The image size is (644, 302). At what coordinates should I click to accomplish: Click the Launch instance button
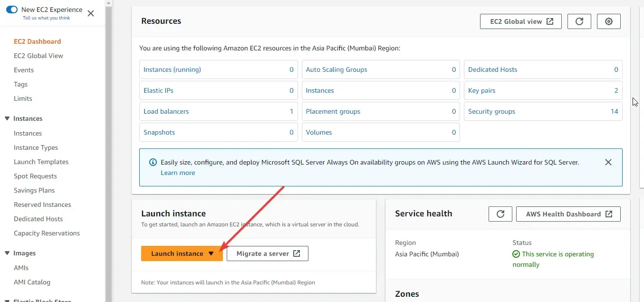click(178, 253)
